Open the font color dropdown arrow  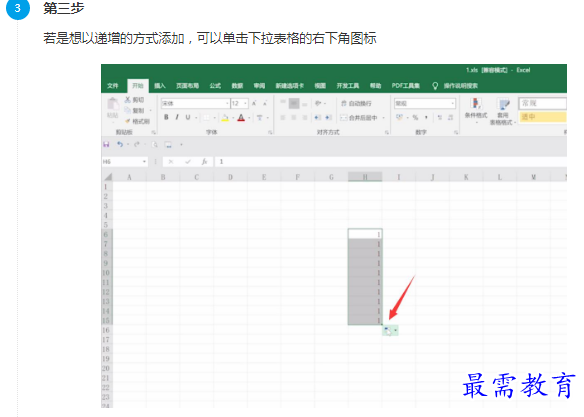click(x=249, y=118)
